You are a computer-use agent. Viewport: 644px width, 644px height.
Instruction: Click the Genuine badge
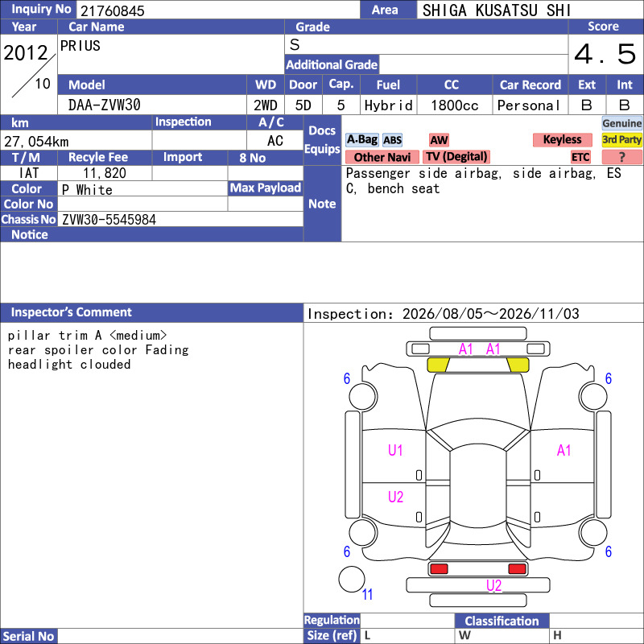(621, 123)
